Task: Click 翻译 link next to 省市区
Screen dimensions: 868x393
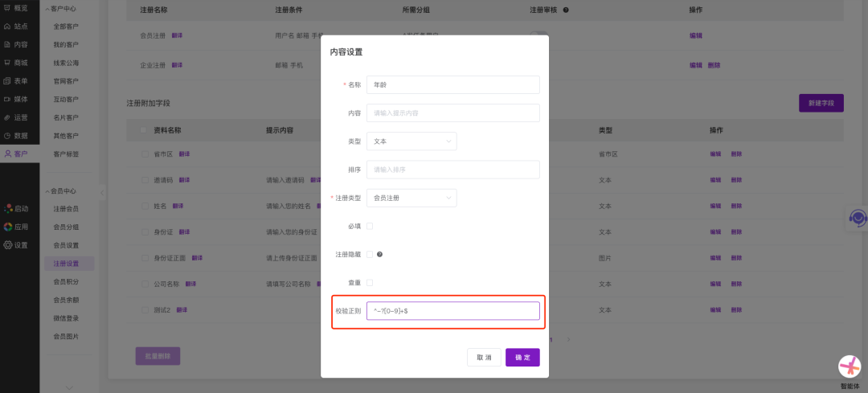Action: (184, 154)
